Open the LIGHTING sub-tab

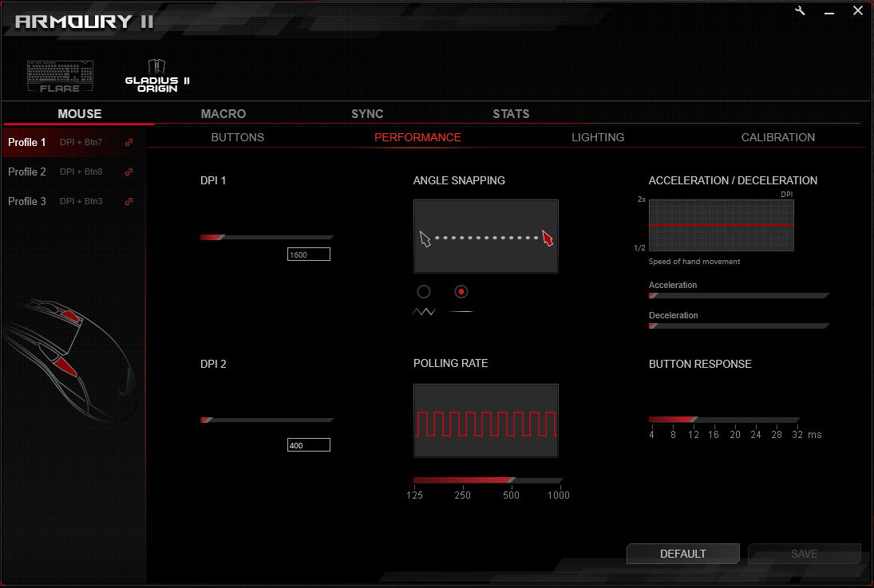pos(598,137)
